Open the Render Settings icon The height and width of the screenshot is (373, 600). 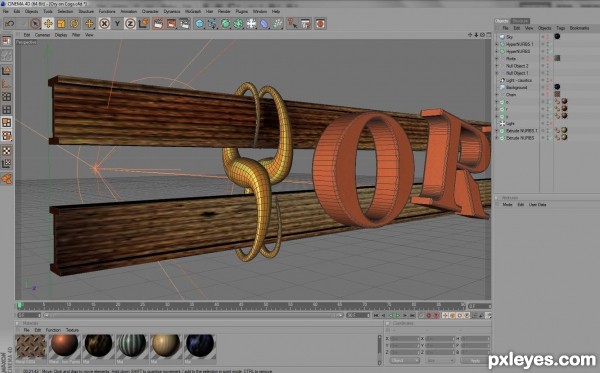coord(184,24)
